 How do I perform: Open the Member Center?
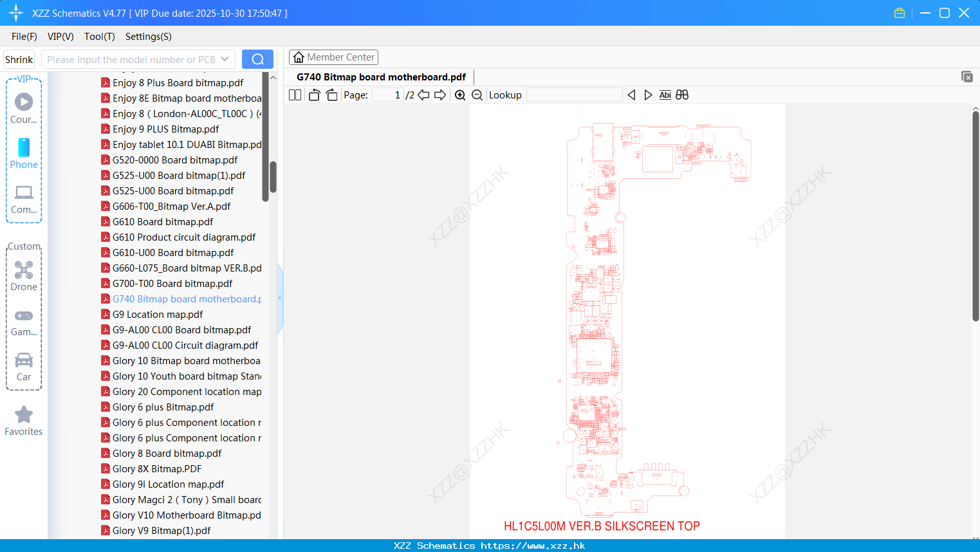[x=333, y=57]
